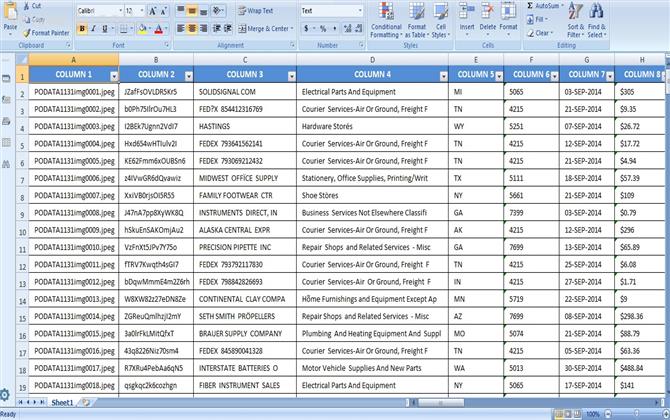Decrease indent in Alignment group

pos(217,29)
